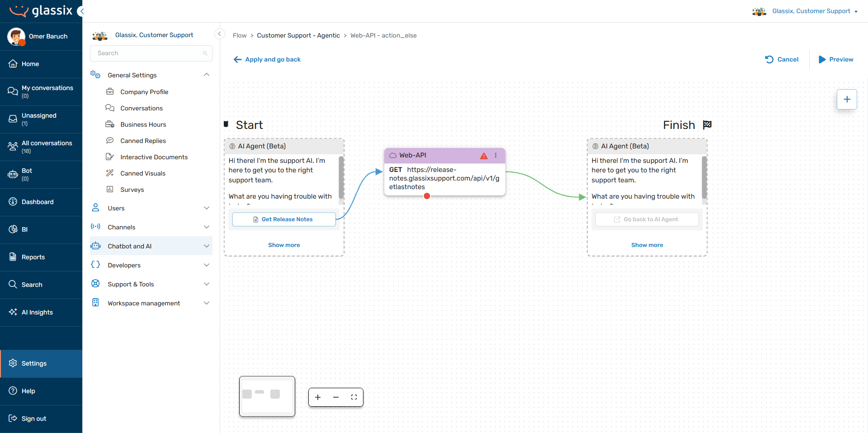Screen dimensions: 868x433
Task: Click Get Release Notes button
Action: point(284,219)
